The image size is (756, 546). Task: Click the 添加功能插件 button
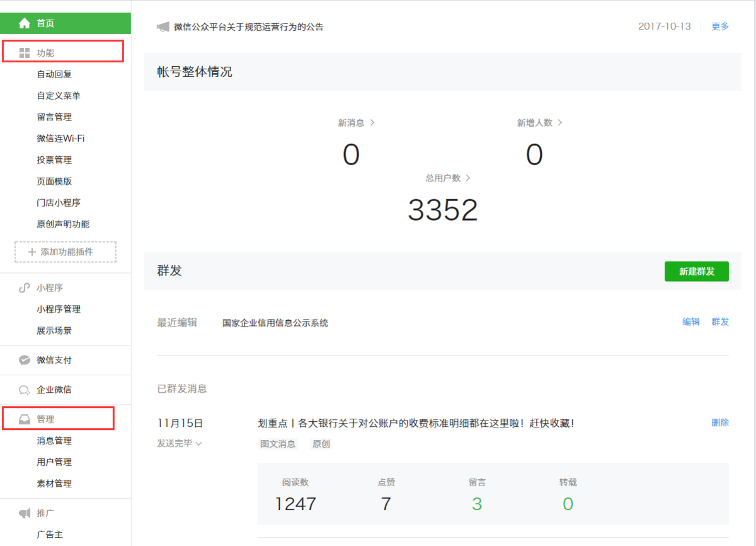tap(66, 252)
